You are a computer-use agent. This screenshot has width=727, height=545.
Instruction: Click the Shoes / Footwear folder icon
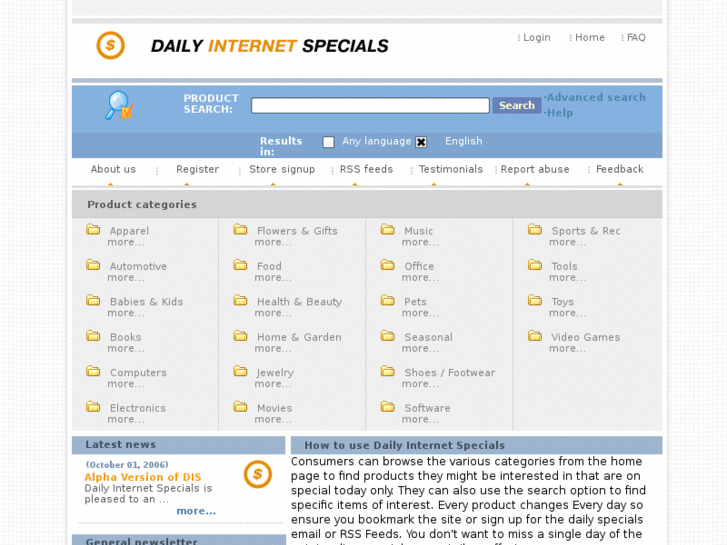tap(388, 371)
